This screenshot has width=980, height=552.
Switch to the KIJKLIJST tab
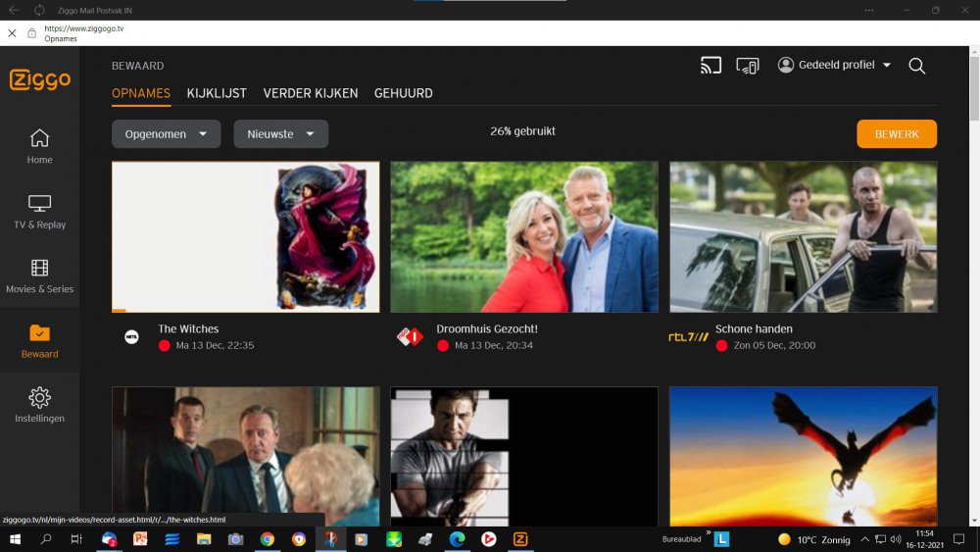click(x=217, y=93)
